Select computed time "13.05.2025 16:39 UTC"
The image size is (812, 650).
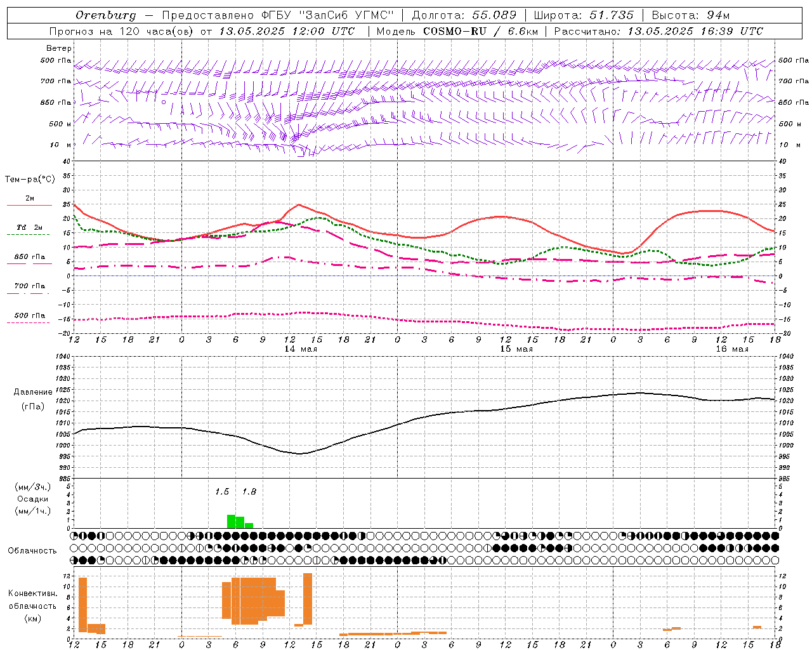click(x=695, y=31)
